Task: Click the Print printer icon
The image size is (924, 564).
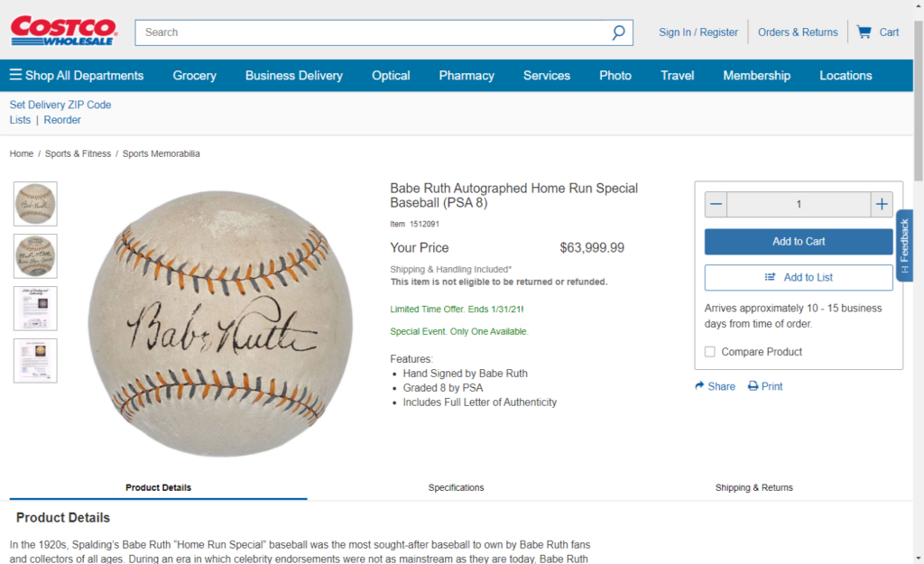Action: coord(753,386)
